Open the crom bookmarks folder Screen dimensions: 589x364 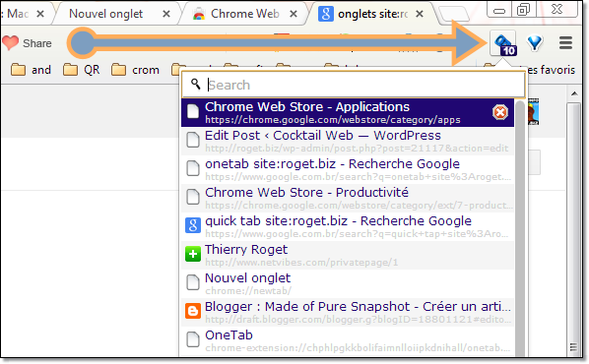[135, 70]
